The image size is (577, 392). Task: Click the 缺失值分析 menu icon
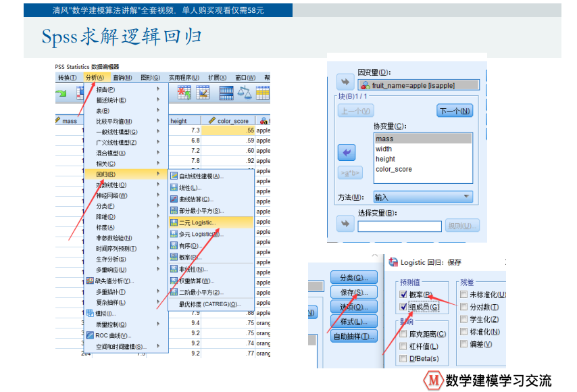(x=90, y=280)
